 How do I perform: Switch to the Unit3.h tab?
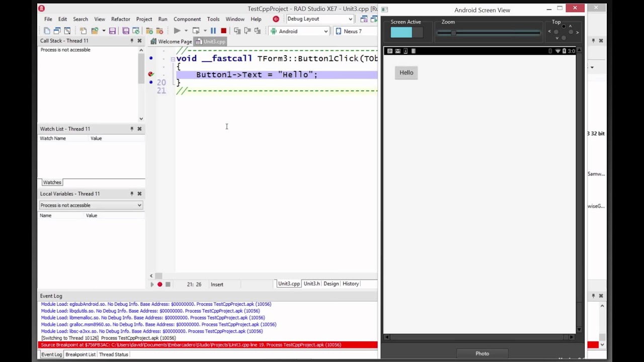(x=311, y=284)
